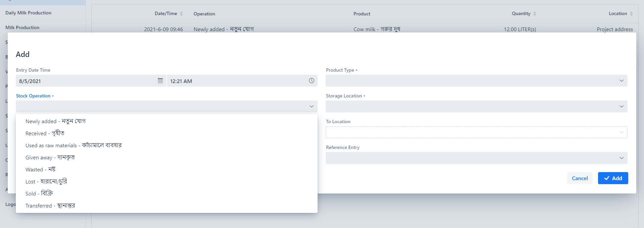Choose Received from the operation list
644x228 pixels.
click(45, 133)
